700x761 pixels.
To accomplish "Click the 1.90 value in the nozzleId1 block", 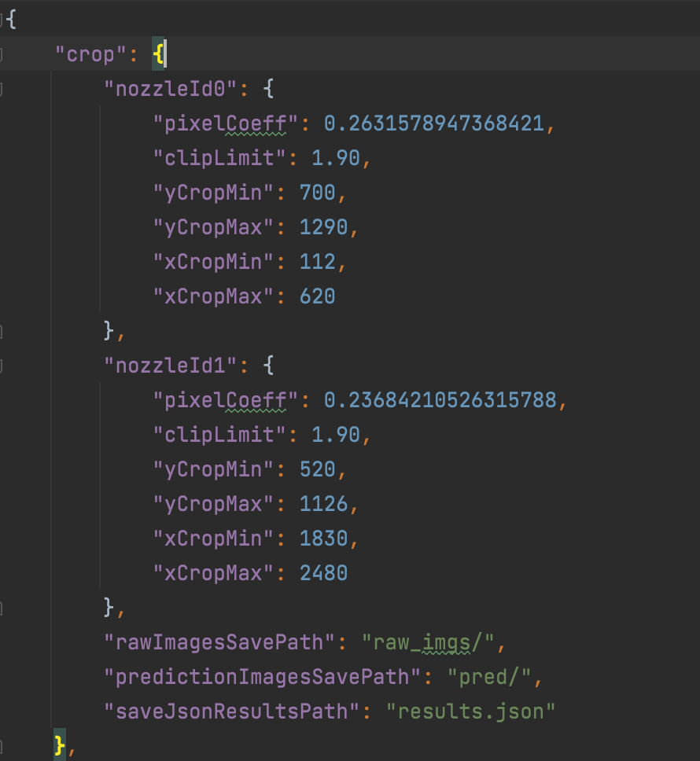I will [335, 435].
